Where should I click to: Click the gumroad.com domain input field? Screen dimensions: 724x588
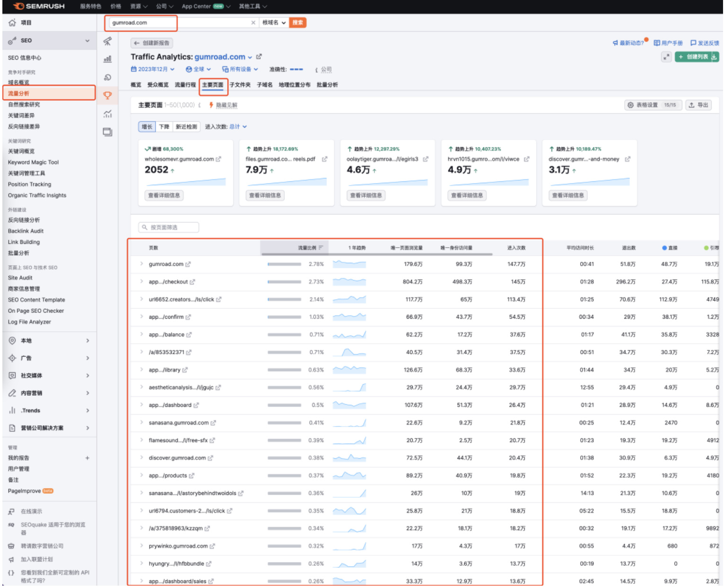pos(179,23)
